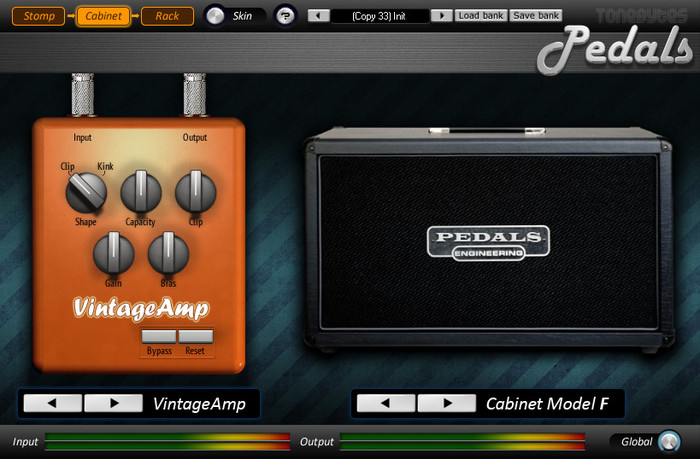Viewport: 700px width, 459px height.
Task: Click the pedal Reset button
Action: [196, 336]
